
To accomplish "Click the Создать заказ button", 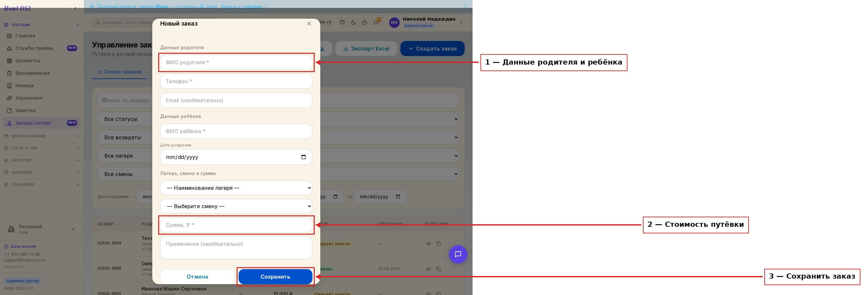I will pyautogui.click(x=432, y=49).
